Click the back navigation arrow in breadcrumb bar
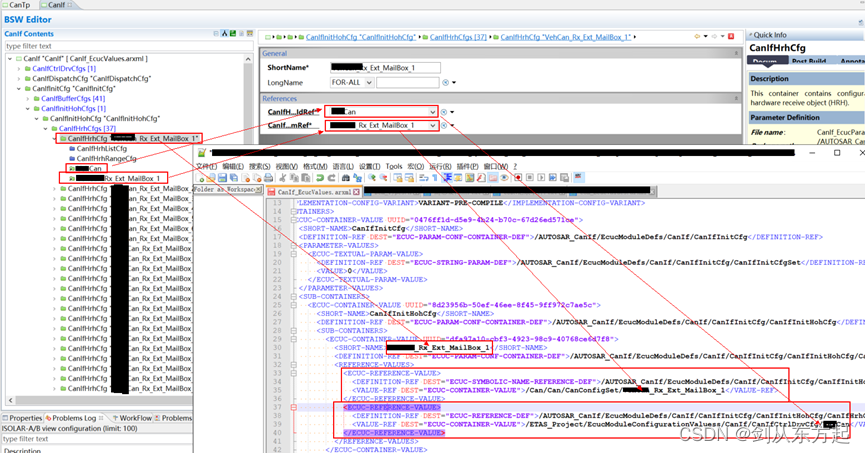Screen dimensions: 865x453 (697, 36)
